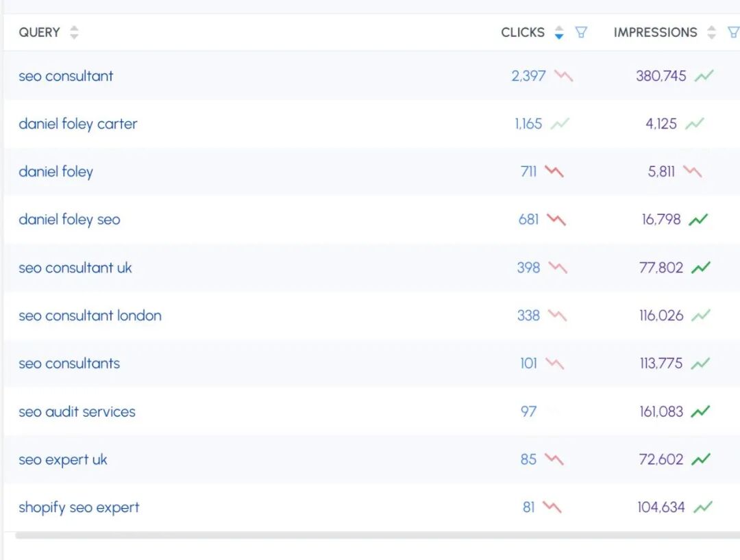Click the Clicks column filter icon
Screen dimensions: 740x560
pyautogui.click(x=581, y=32)
